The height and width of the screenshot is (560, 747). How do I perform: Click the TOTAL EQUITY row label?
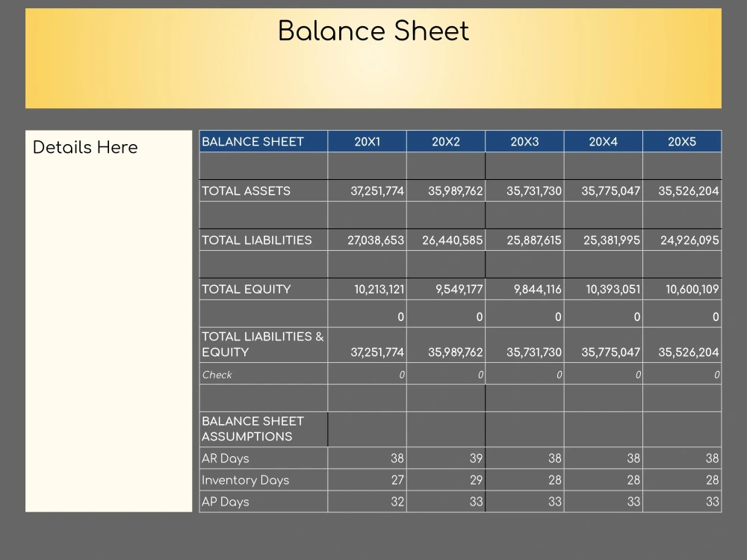tap(245, 290)
